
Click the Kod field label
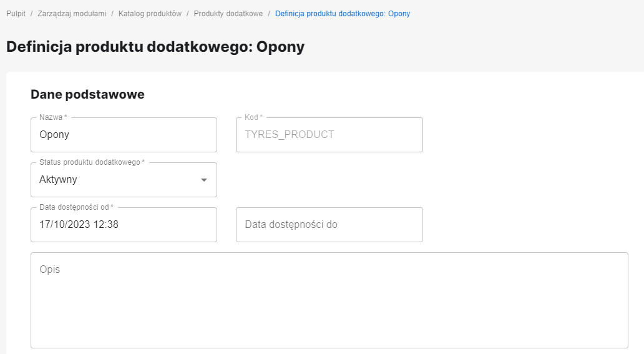pyautogui.click(x=253, y=117)
